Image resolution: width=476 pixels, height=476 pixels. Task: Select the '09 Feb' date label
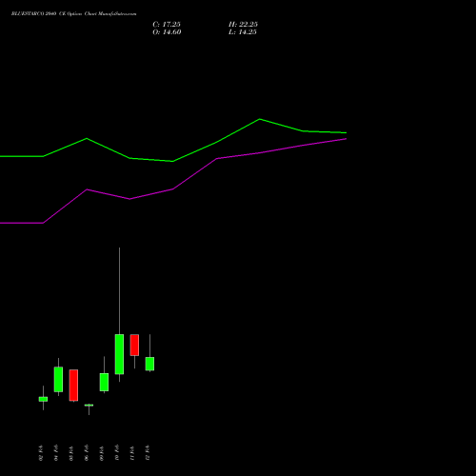coord(102,453)
